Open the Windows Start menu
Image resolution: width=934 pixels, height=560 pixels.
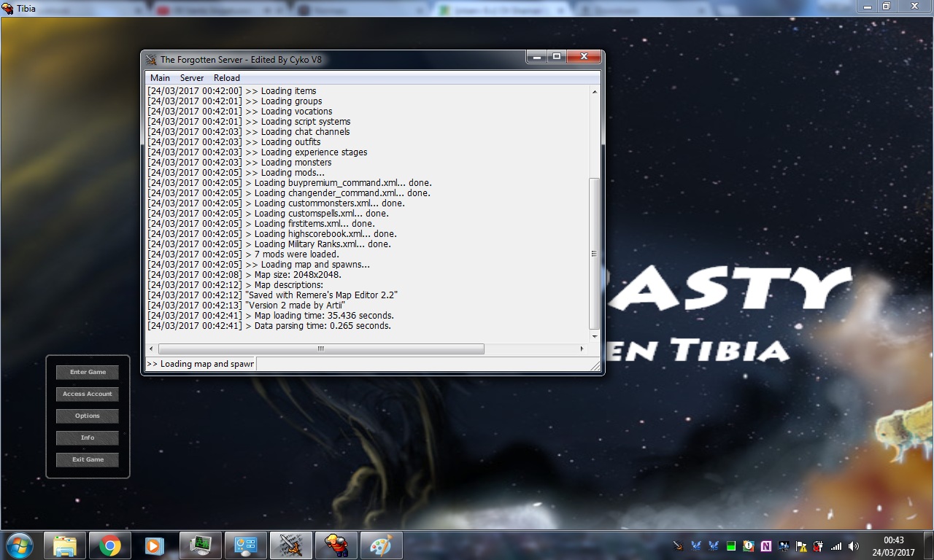(x=20, y=545)
